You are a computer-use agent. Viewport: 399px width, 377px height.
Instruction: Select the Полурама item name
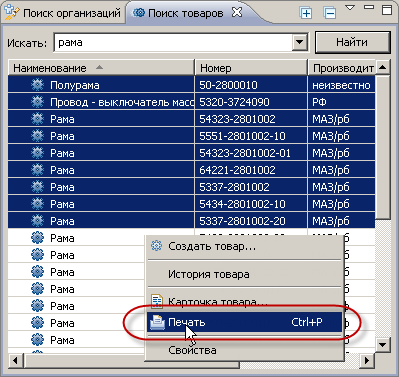click(75, 85)
